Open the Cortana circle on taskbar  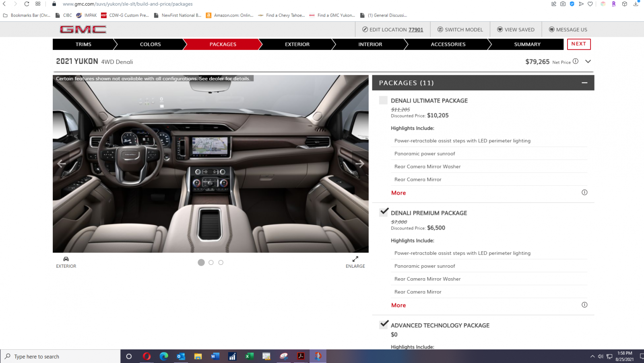pos(129,356)
